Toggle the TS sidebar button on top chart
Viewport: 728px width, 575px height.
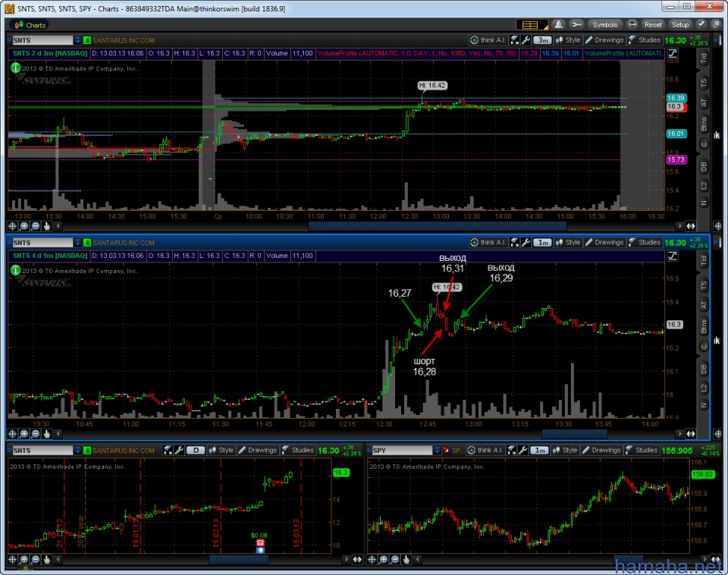tap(704, 83)
